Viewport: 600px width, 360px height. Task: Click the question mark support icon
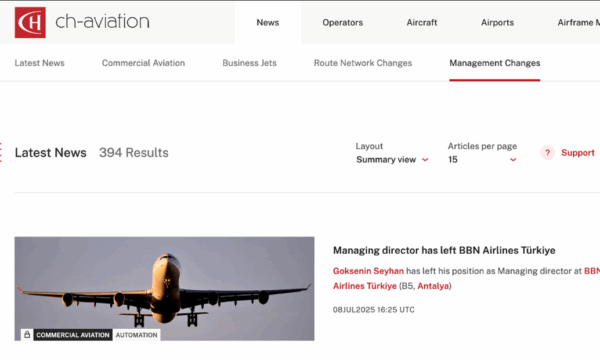click(x=548, y=153)
